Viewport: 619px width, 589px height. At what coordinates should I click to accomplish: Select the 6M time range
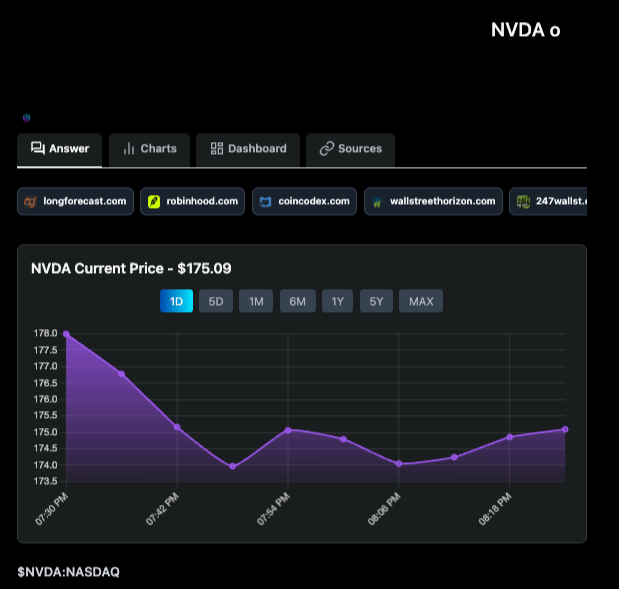coord(298,301)
